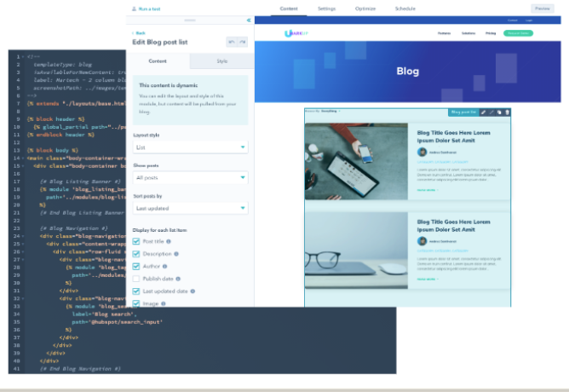569x392 pixels.
Task: Click info icon next to Description
Action: tap(176, 254)
